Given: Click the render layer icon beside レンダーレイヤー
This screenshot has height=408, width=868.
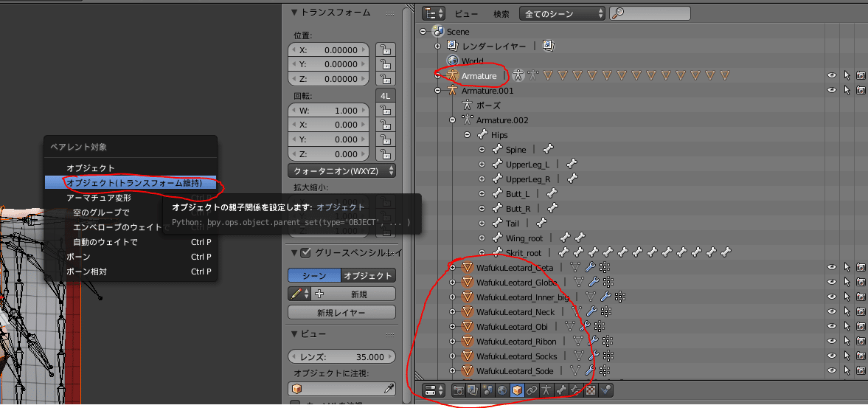Looking at the screenshot, I should 548,46.
